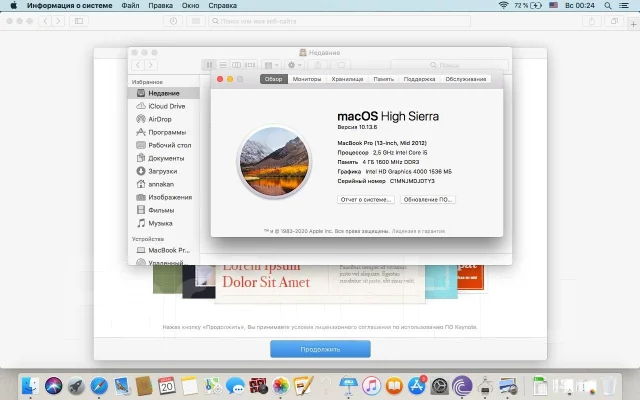Open Finder arrange-by dropdown
Screen dimensions: 640x400
271,65
